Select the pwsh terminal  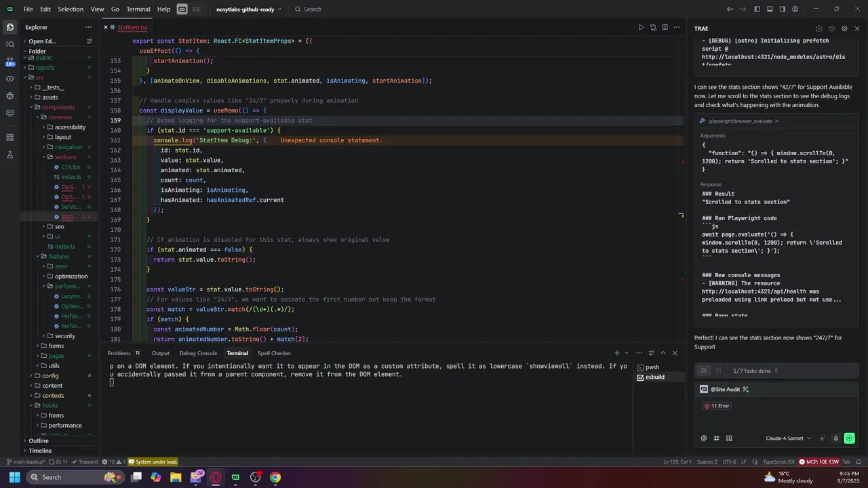pos(653,367)
